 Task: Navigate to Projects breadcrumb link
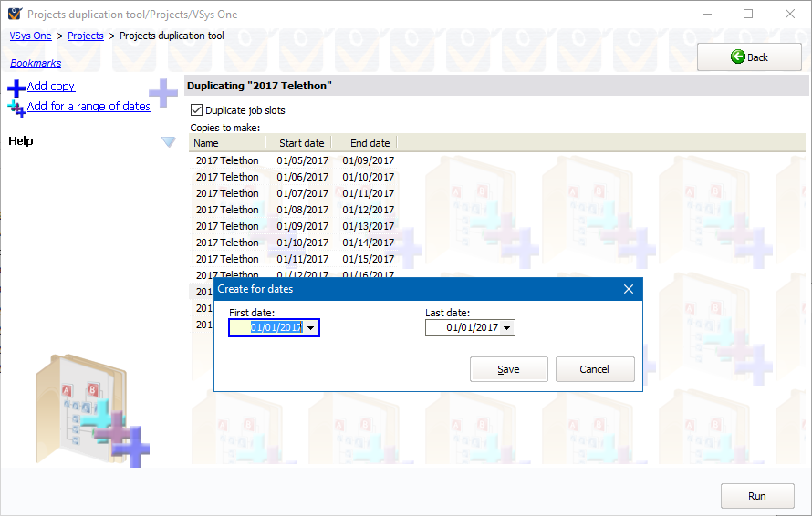click(86, 36)
